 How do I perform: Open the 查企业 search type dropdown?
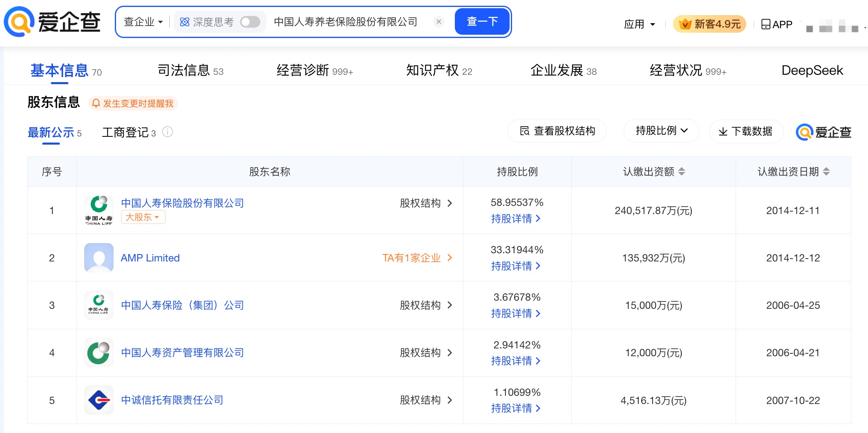coord(143,22)
